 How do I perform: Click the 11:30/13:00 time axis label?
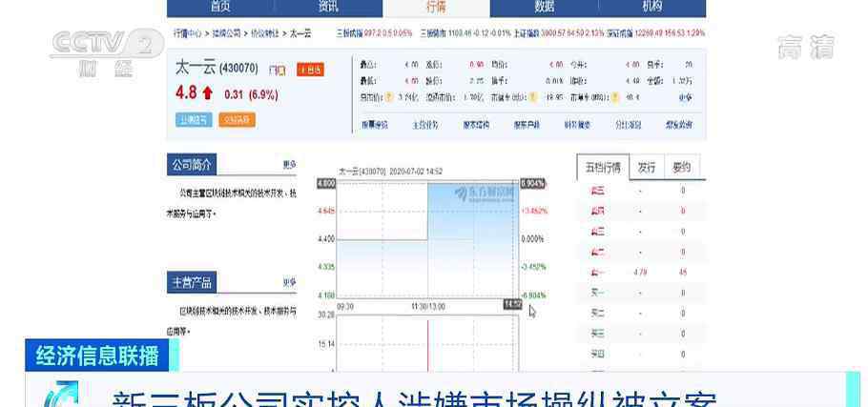[x=427, y=306]
